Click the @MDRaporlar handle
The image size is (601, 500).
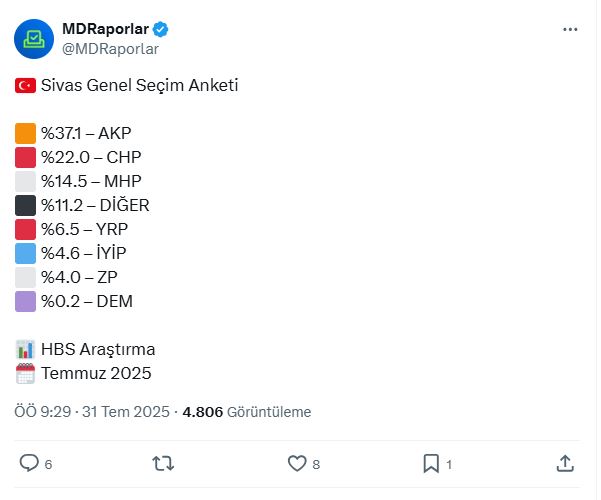[x=110, y=49]
